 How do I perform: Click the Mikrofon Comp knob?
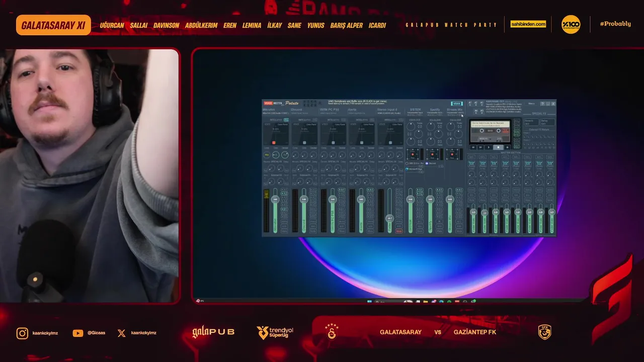267,155
